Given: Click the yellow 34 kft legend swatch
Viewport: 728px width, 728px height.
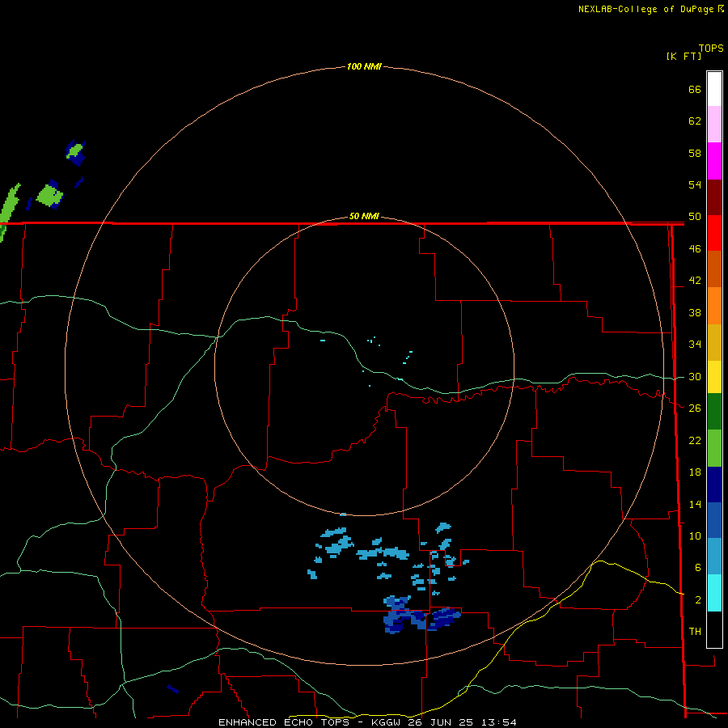Looking at the screenshot, I should click(714, 377).
